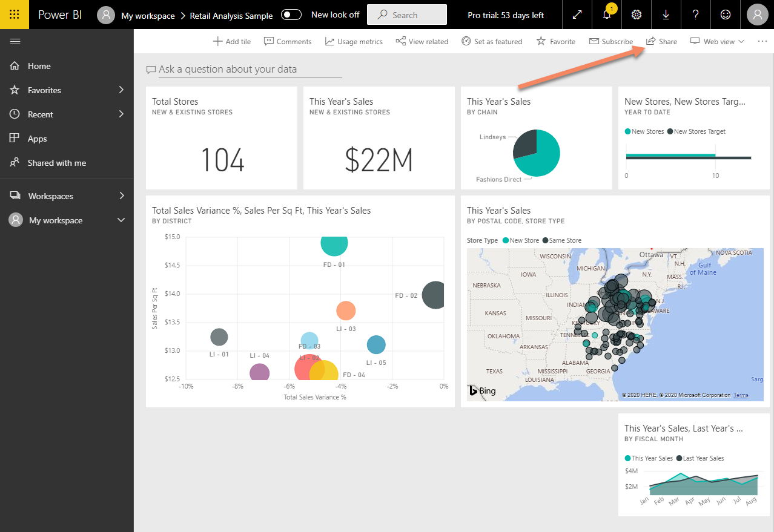
Task: Send feedback via the smiley icon
Action: pos(725,15)
